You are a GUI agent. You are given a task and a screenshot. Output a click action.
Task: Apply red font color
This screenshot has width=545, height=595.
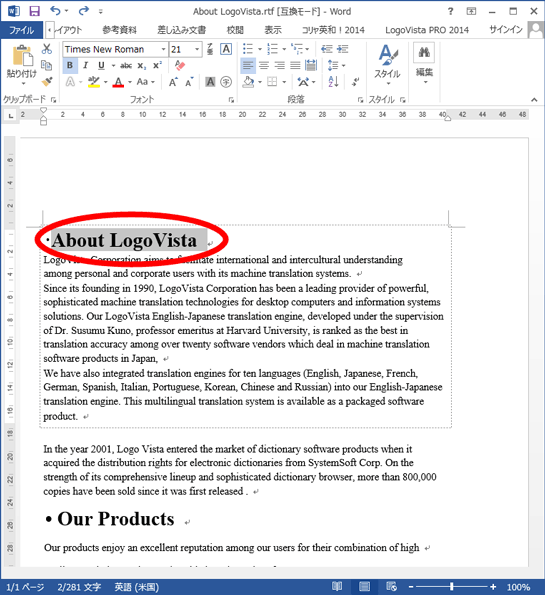(118, 82)
